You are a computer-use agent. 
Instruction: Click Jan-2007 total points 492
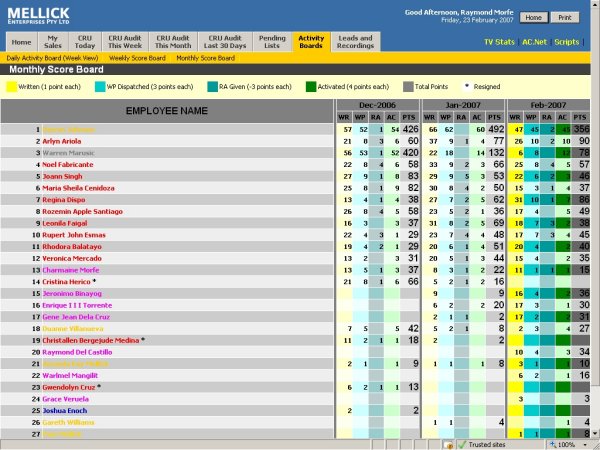pos(496,129)
